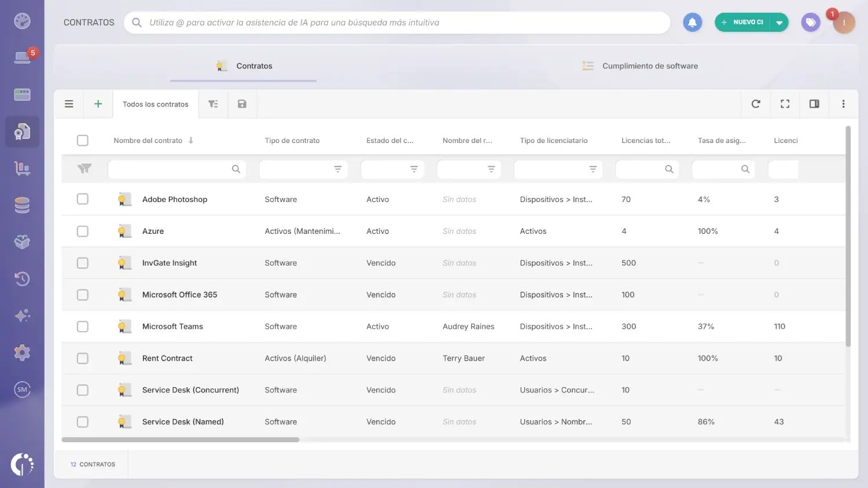Screen dimensions: 868x488
Task: Click the Audrey Raines cell
Action: tap(468, 326)
